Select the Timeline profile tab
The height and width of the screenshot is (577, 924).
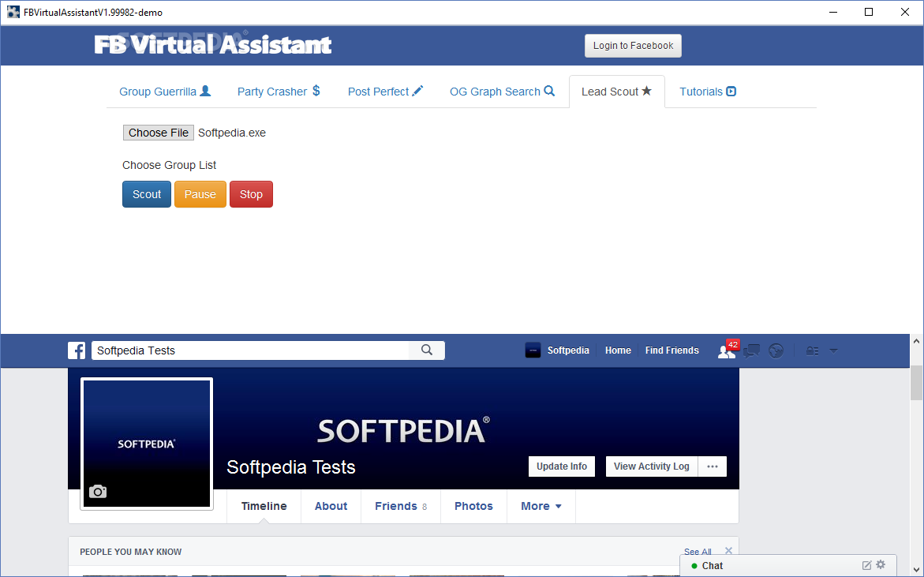pyautogui.click(x=264, y=506)
